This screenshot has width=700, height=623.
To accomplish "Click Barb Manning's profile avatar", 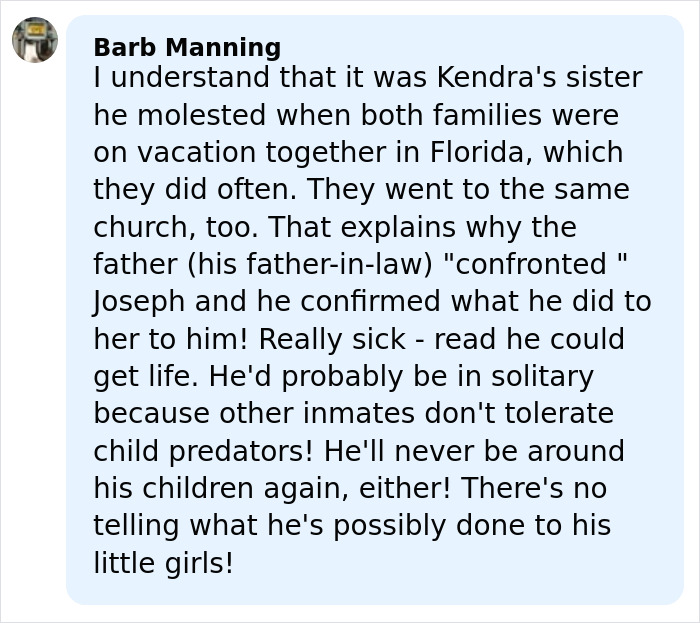I will [35, 40].
